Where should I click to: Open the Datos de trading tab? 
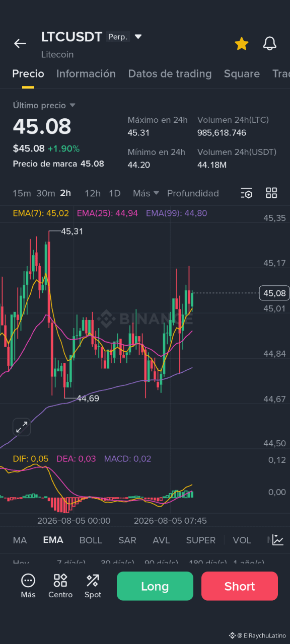coord(170,73)
